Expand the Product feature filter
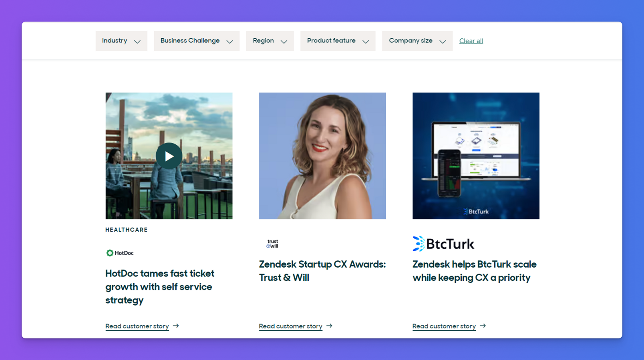 [338, 41]
